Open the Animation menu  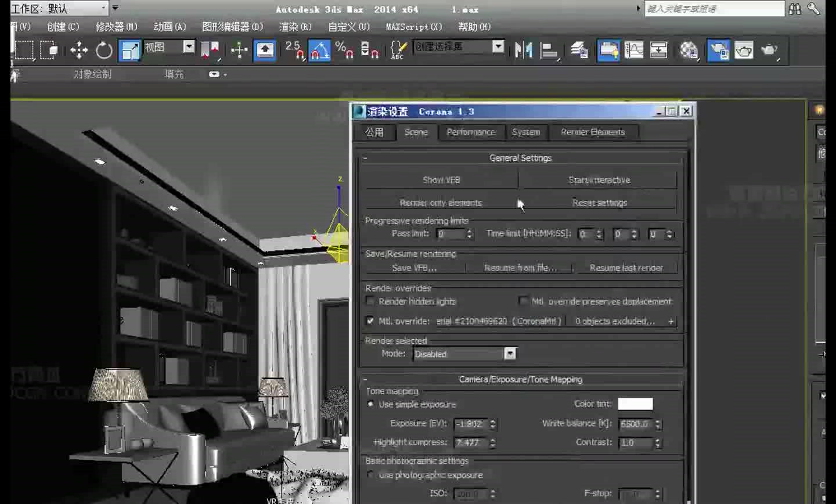pos(170,27)
